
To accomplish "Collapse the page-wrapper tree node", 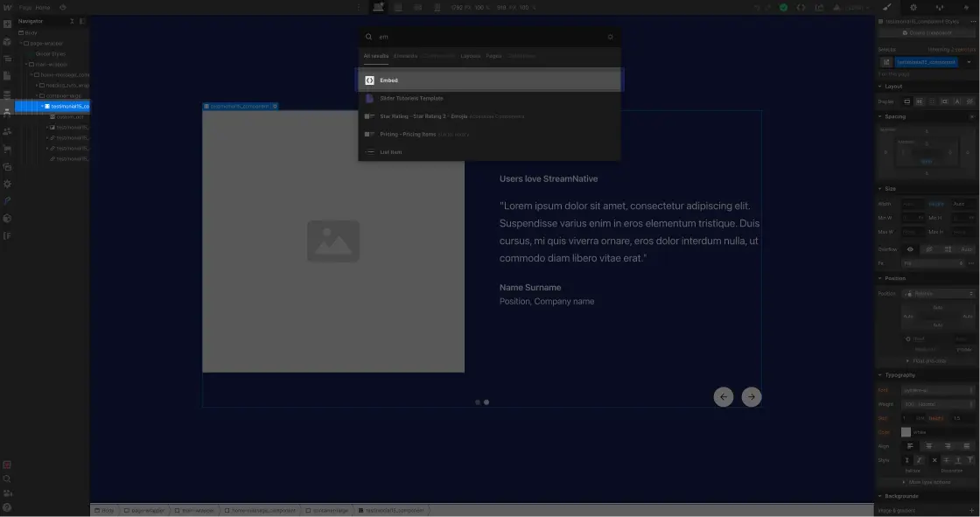I will 21,43.
